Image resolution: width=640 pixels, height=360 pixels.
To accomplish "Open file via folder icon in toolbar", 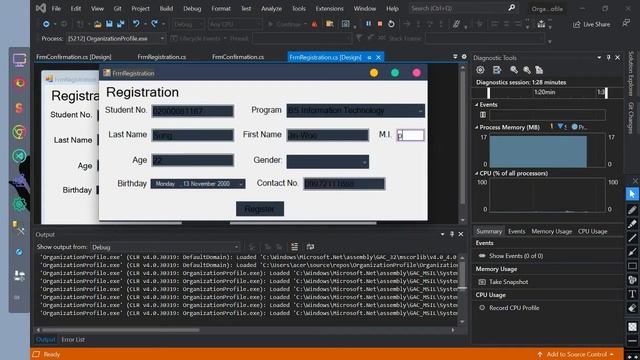I will click(98, 24).
